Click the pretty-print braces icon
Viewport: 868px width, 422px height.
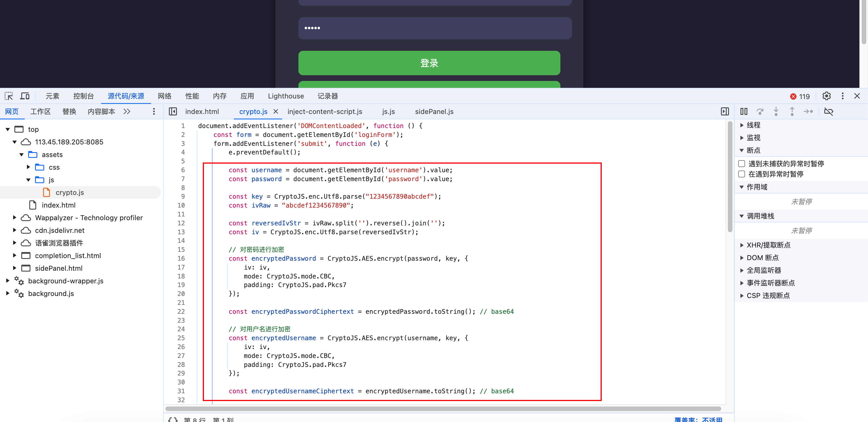(173, 419)
